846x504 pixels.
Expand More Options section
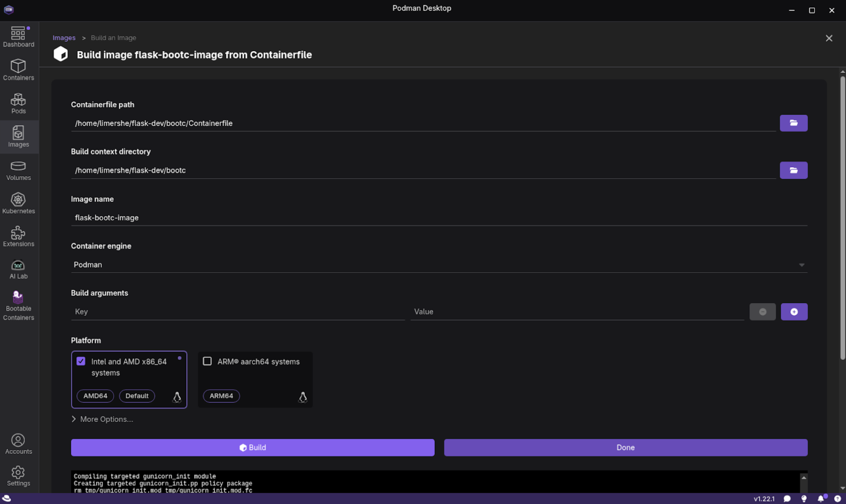click(102, 419)
